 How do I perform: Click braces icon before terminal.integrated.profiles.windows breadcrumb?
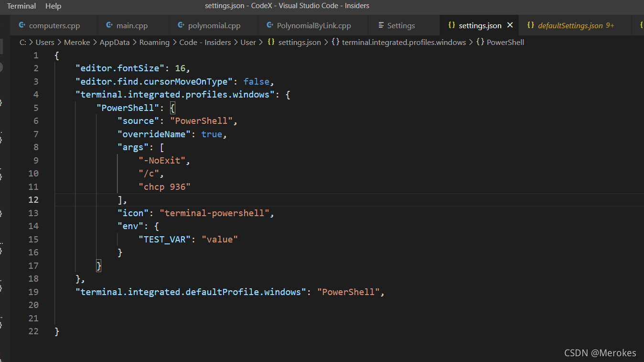pos(335,42)
